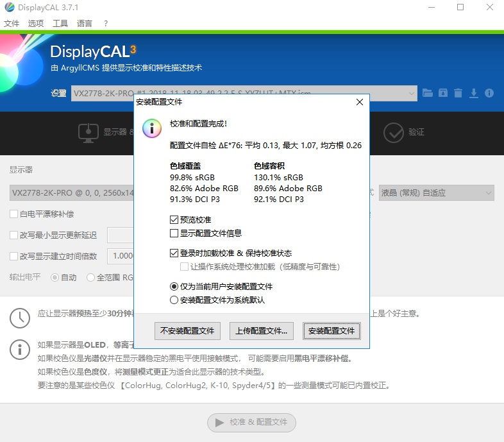Click the 91.3% DCI P3 coverage value

click(195, 199)
